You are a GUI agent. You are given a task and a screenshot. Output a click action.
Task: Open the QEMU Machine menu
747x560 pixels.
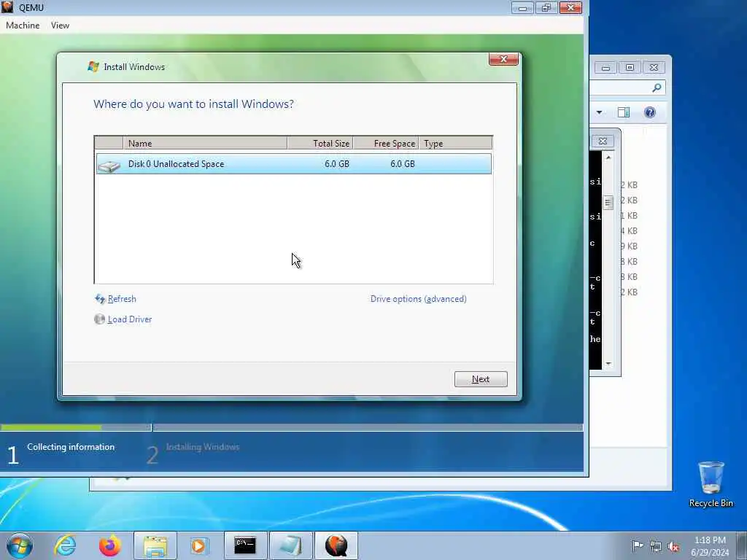23,26
